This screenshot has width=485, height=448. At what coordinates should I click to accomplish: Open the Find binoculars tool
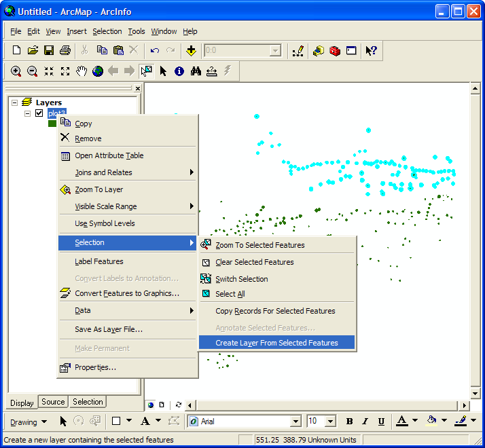point(196,71)
